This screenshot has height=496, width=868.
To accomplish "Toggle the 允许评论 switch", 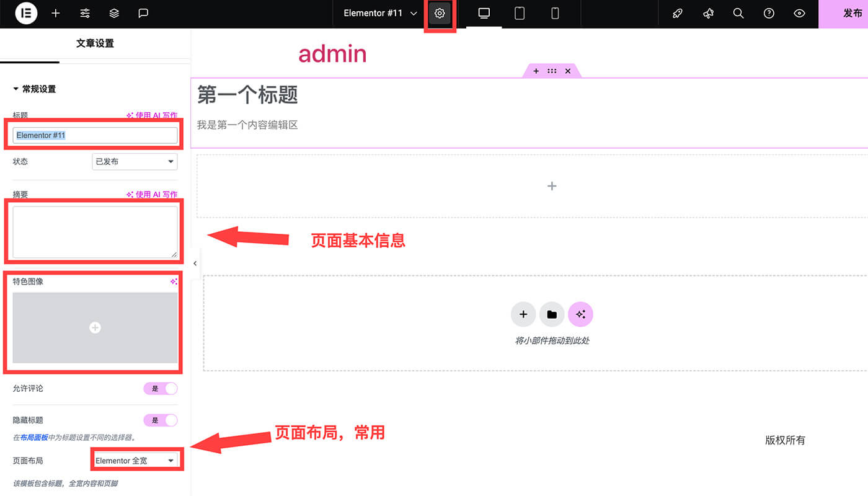I will pos(161,389).
